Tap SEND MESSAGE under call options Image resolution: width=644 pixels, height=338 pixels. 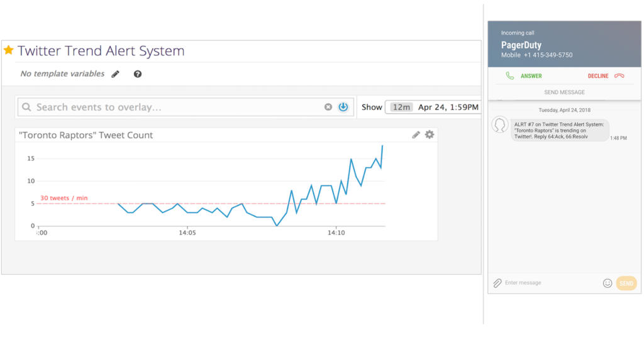point(564,92)
